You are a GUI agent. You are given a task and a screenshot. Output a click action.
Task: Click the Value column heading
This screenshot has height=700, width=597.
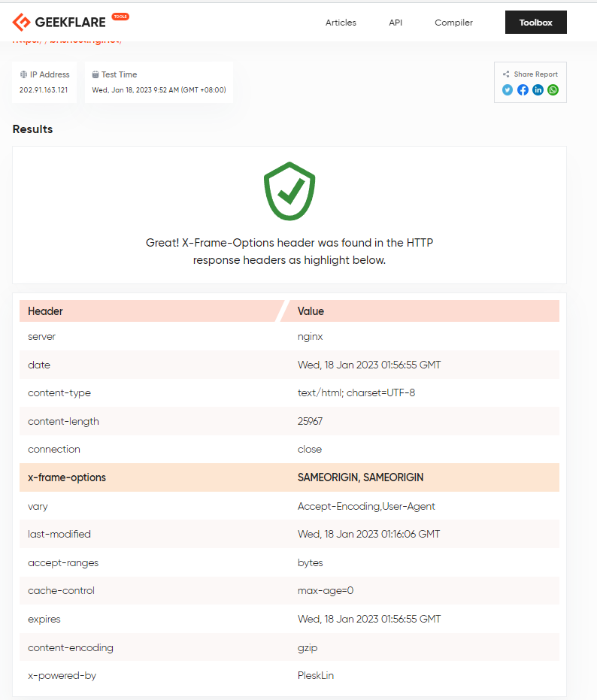click(311, 311)
